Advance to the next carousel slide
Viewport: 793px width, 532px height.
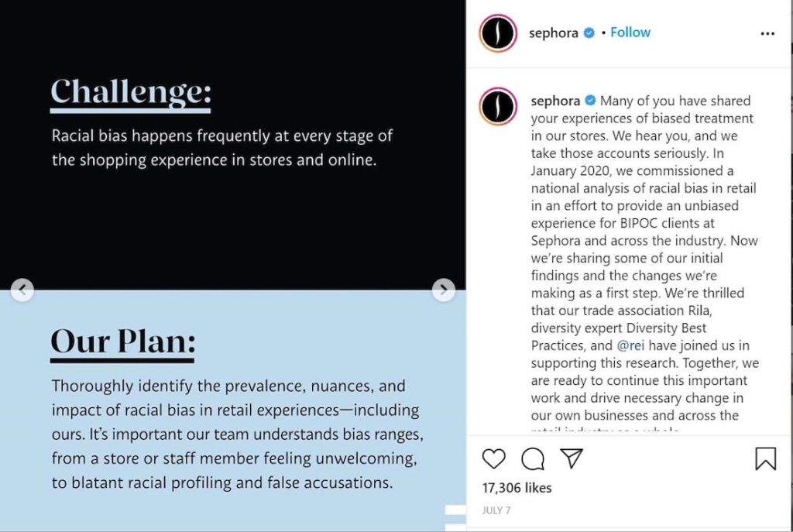pyautogui.click(x=443, y=290)
